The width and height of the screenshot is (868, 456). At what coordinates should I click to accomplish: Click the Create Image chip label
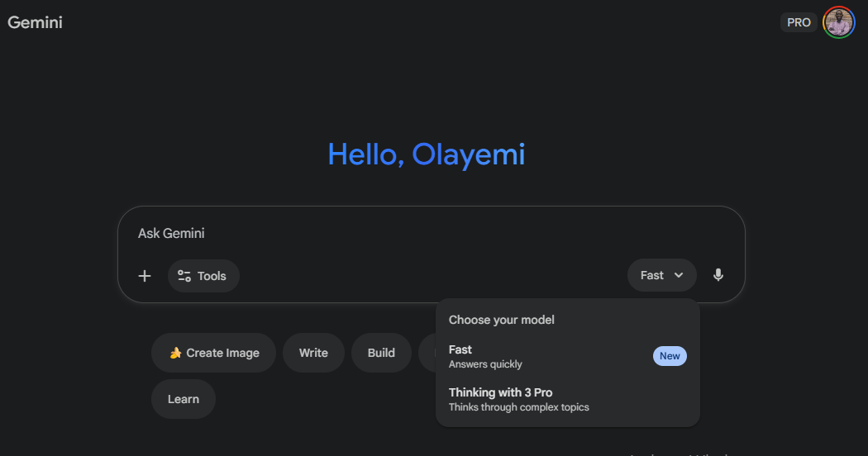coord(222,353)
